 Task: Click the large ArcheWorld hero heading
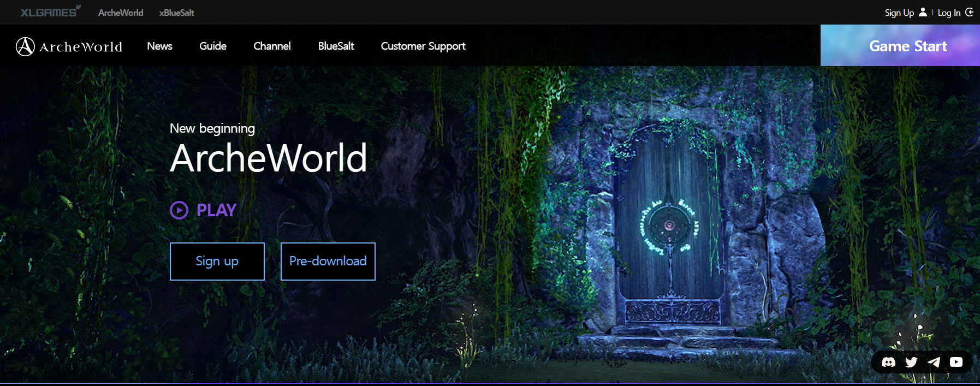point(269,158)
